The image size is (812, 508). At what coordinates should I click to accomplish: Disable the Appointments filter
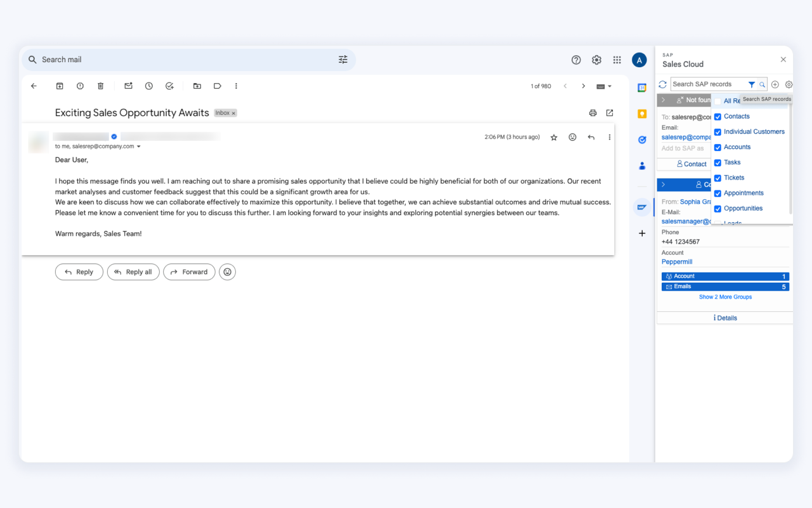[x=717, y=193]
